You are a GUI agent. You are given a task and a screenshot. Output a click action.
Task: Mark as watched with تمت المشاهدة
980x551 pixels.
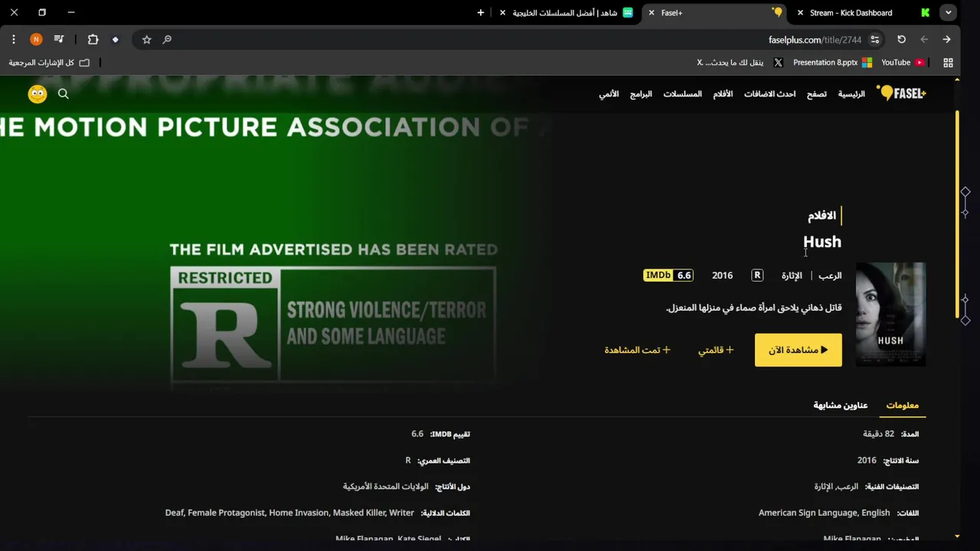point(637,350)
